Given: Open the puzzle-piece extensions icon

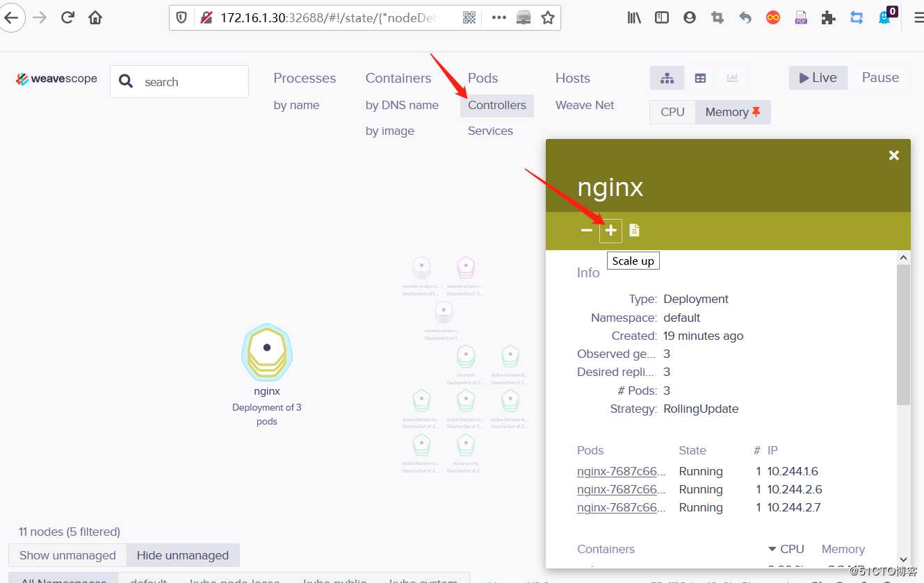Looking at the screenshot, I should (828, 18).
